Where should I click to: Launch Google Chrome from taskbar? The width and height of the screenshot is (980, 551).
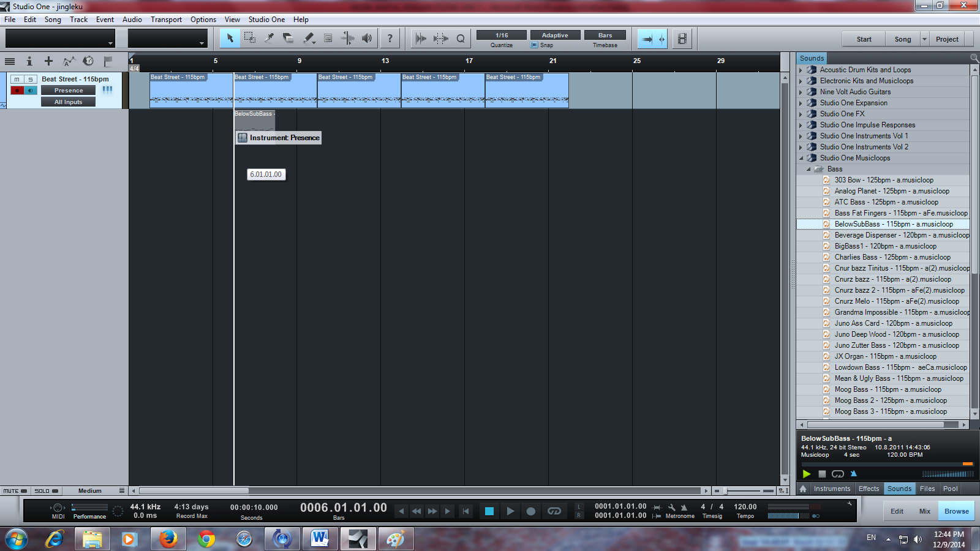point(206,539)
